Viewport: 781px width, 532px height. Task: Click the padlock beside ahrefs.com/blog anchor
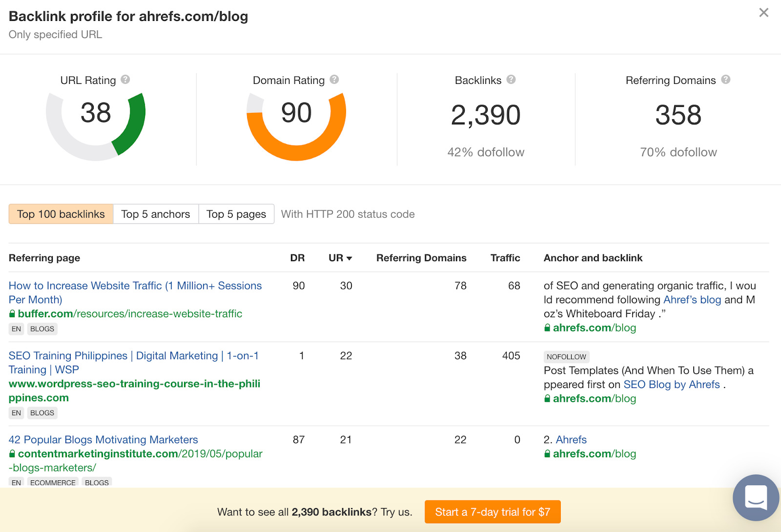(x=546, y=328)
